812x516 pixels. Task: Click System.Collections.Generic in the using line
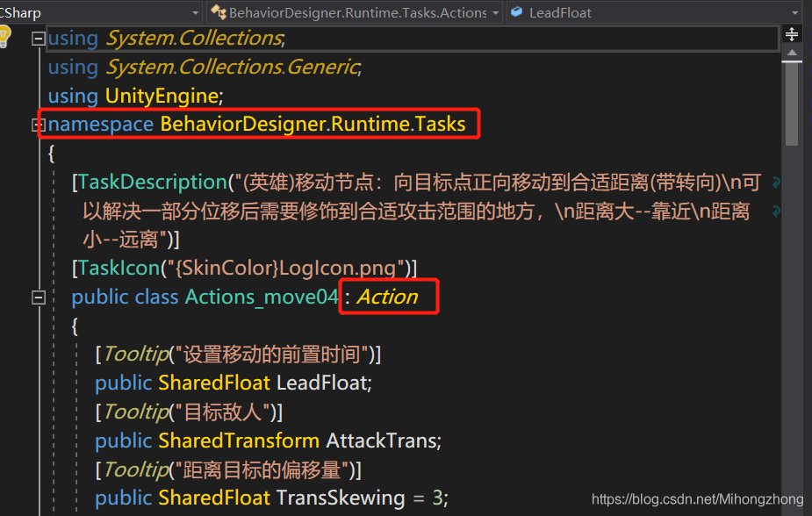[x=232, y=68]
